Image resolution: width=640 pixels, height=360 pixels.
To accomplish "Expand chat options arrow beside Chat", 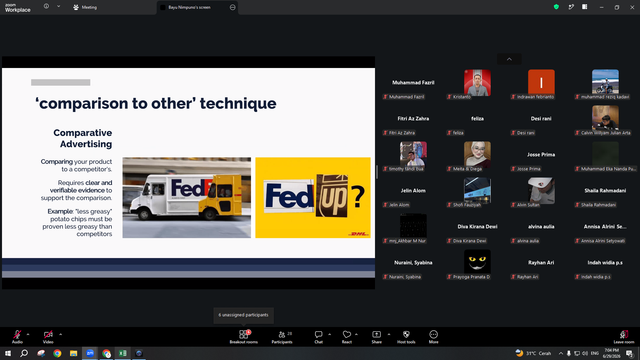I will pyautogui.click(x=329, y=334).
